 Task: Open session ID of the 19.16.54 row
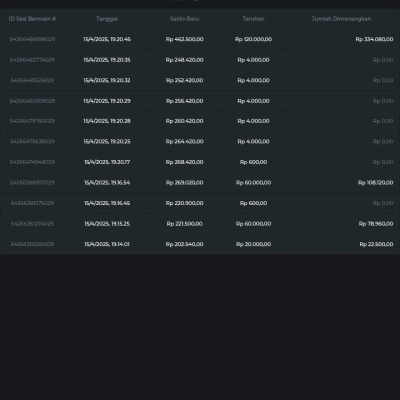click(x=32, y=183)
